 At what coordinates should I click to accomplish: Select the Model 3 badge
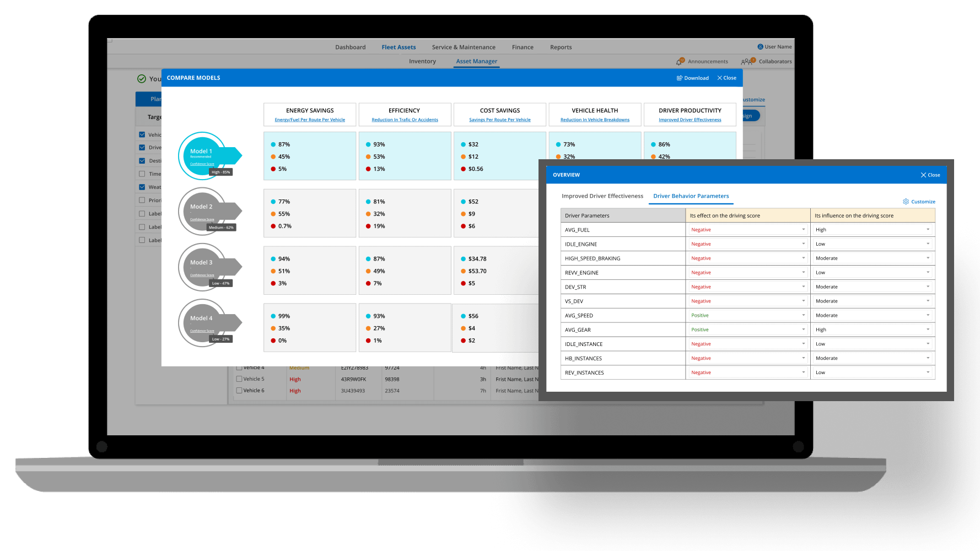[x=202, y=267]
